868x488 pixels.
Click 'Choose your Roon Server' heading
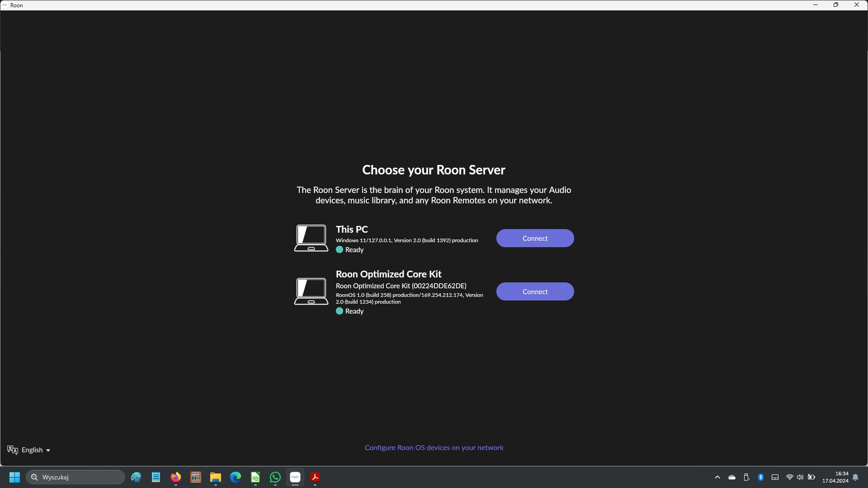(x=434, y=170)
